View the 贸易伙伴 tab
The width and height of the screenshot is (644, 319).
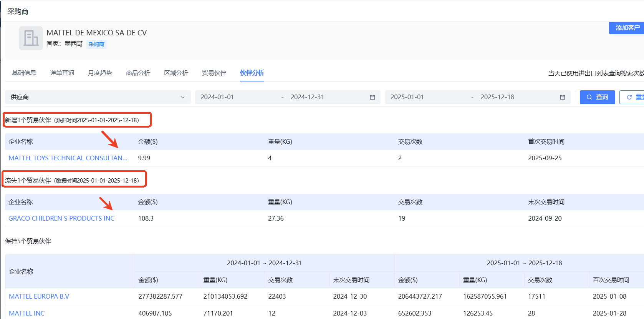point(214,73)
